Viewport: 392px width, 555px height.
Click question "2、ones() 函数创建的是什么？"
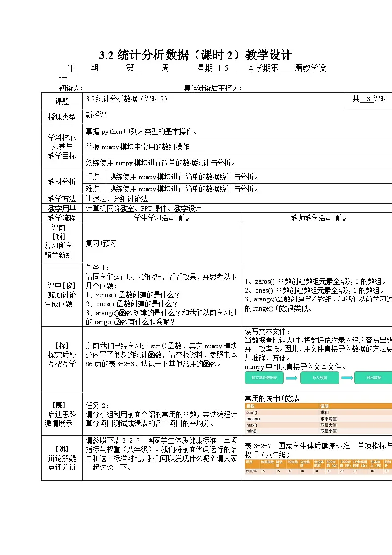(x=131, y=304)
